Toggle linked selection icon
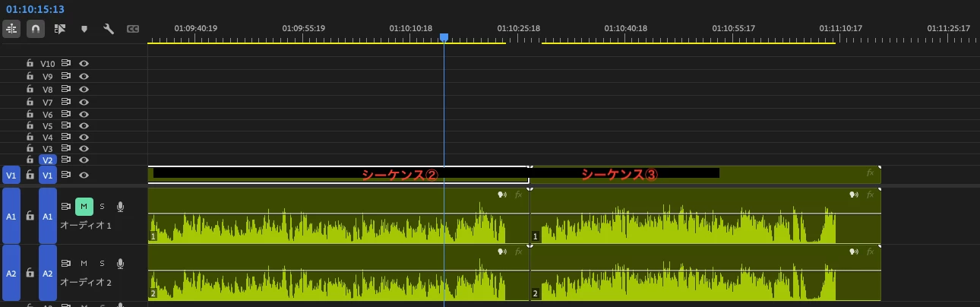Screen dimensions: 980x307 tap(60, 29)
